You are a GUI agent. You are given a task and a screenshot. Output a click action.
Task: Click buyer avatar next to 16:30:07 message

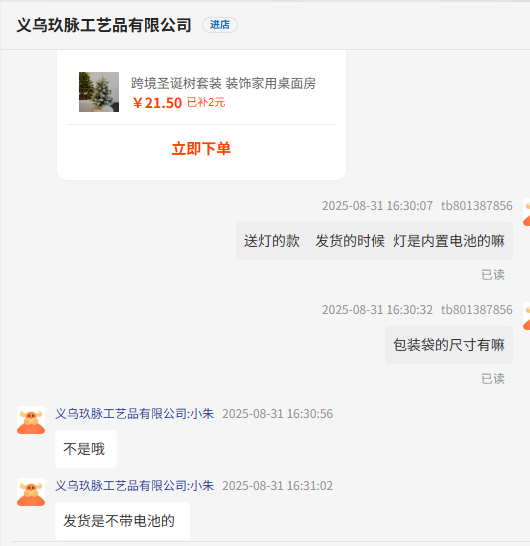[x=527, y=212]
